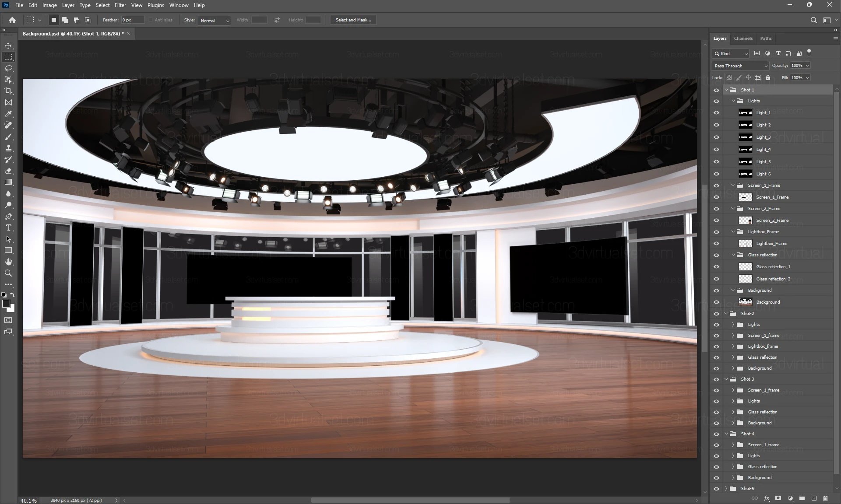Select the Lasso tool
Screen dimensions: 841x504
[x=8, y=68]
